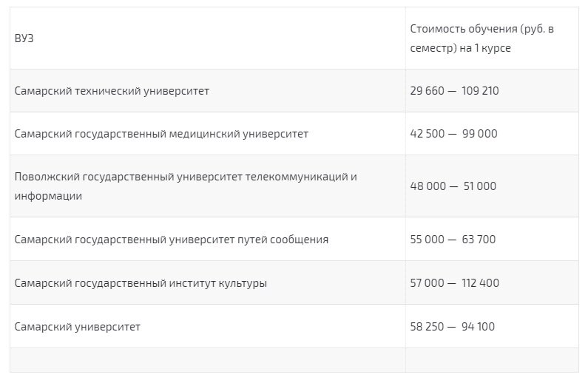Image resolution: width=588 pixels, height=383 pixels.
Task: Click the text 'семестр) на 1 курсе'
Action: (x=460, y=48)
